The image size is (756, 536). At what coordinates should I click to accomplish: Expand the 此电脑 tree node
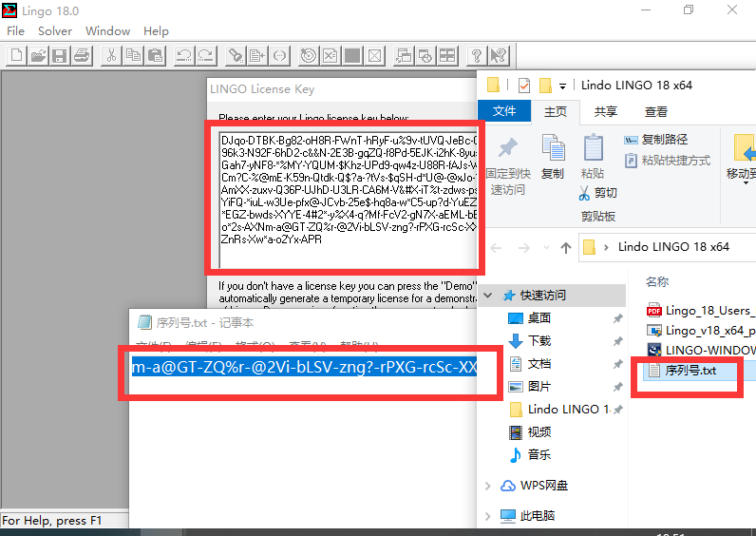click(x=488, y=516)
